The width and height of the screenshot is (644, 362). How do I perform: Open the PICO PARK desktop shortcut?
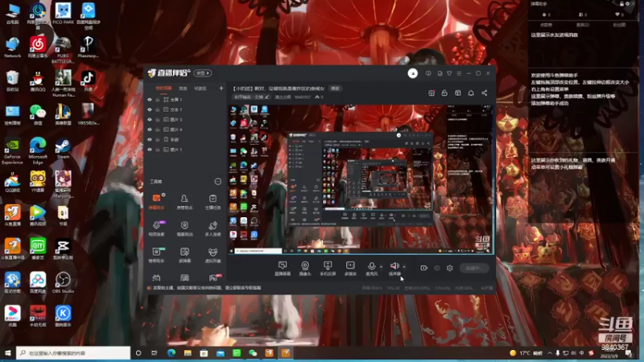point(63,13)
